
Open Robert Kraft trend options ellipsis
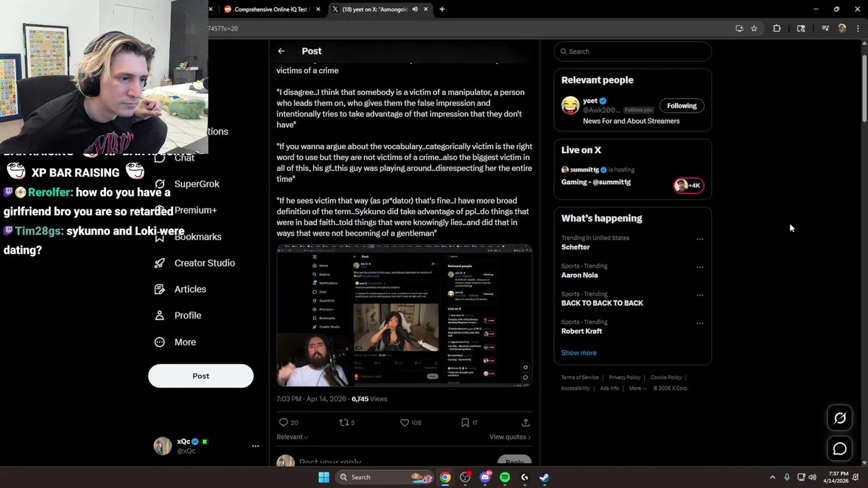[700, 323]
